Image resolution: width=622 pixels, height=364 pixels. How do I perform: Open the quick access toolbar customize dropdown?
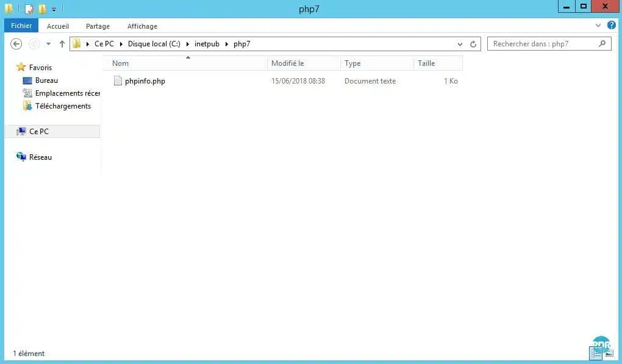[x=54, y=9]
